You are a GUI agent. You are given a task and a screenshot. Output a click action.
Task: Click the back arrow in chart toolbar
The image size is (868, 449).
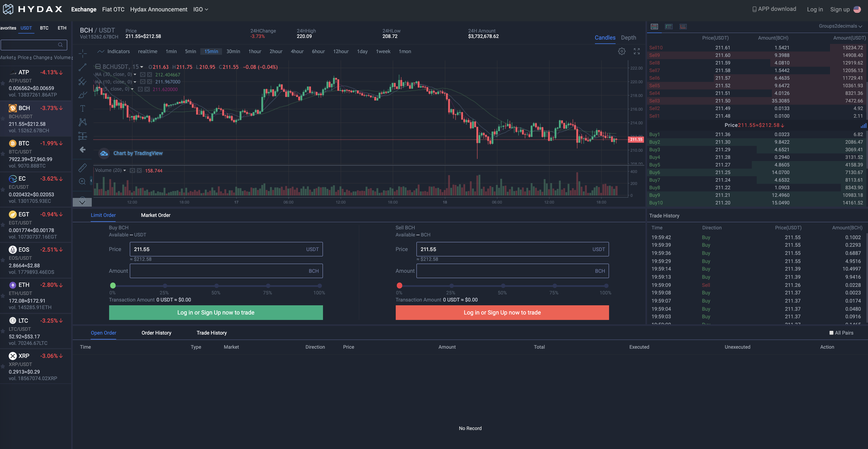[x=83, y=149]
